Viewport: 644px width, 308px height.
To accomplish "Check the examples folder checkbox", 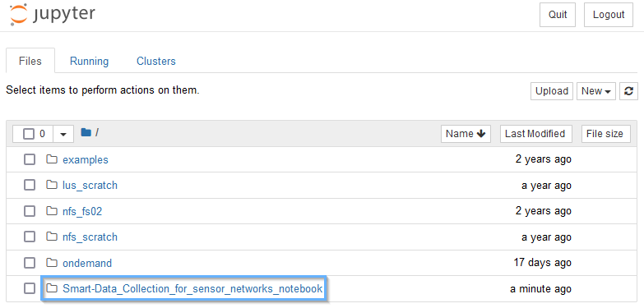I will [x=30, y=159].
